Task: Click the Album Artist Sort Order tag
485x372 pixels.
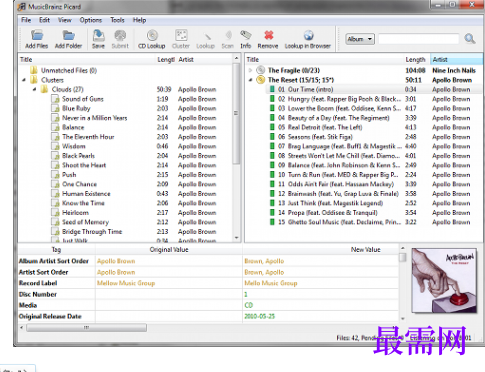Action: click(x=54, y=261)
